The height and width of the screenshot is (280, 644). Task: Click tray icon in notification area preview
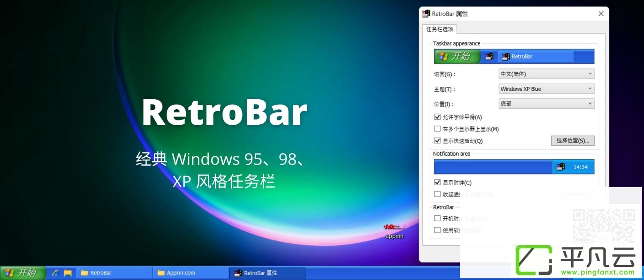click(x=561, y=167)
